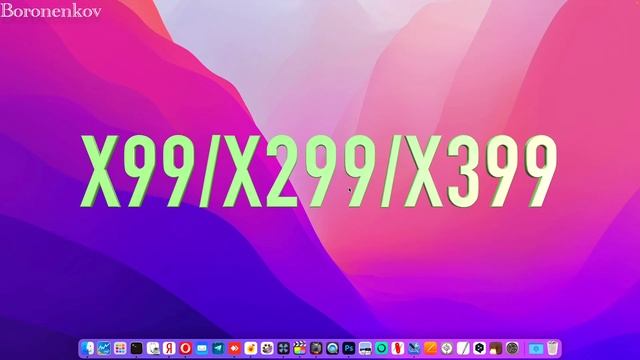This screenshot has height=360, width=640.
Task: Launch Final Cut Pro from dock
Action: click(x=300, y=348)
